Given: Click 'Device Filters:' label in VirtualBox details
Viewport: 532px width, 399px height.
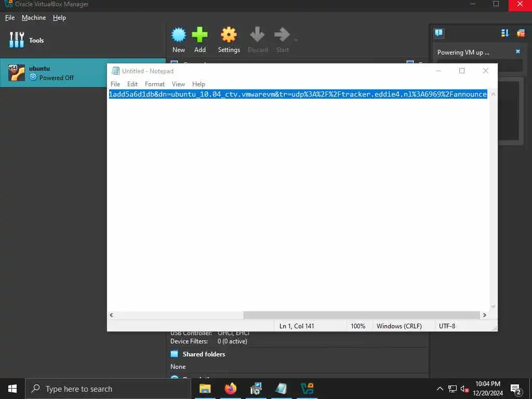Looking at the screenshot, I should click(x=189, y=341).
